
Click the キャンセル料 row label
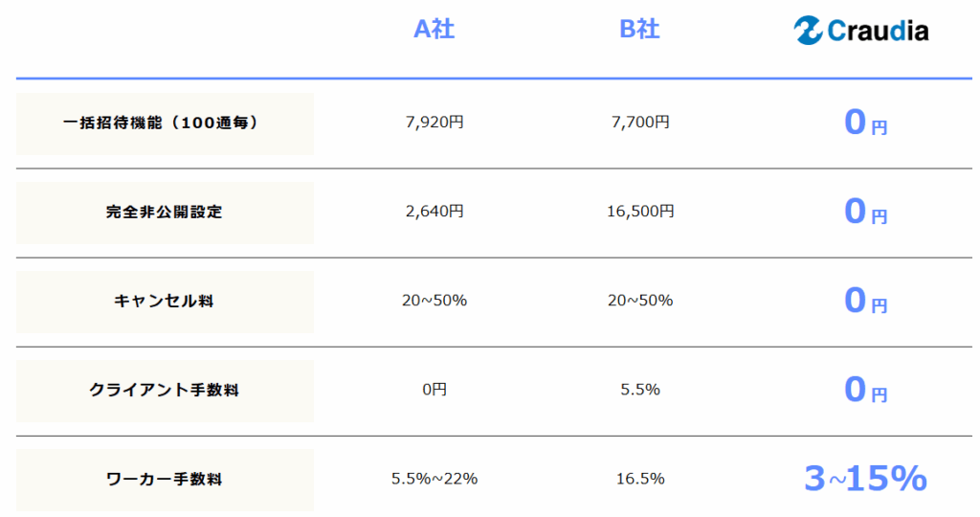165,302
